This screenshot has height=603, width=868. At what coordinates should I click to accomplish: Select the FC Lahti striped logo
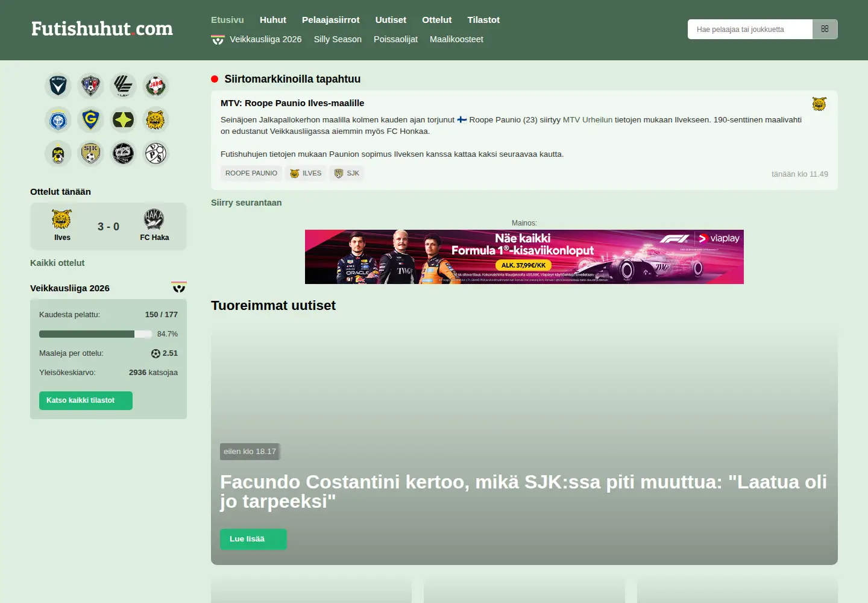coord(123,86)
